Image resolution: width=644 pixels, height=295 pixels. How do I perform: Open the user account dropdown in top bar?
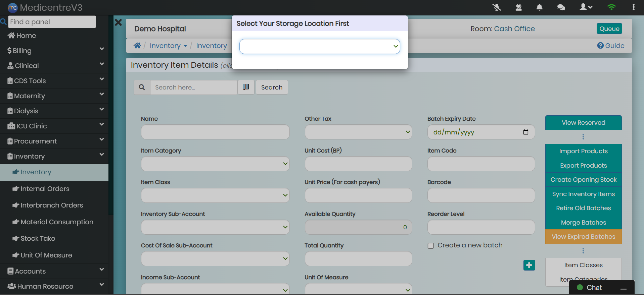pyautogui.click(x=586, y=7)
